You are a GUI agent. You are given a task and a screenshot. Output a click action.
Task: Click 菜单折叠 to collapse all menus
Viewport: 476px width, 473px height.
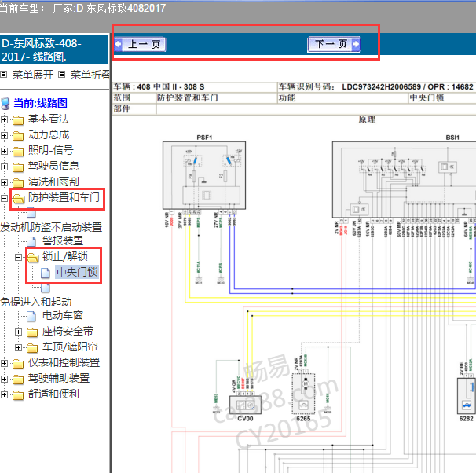(90, 75)
